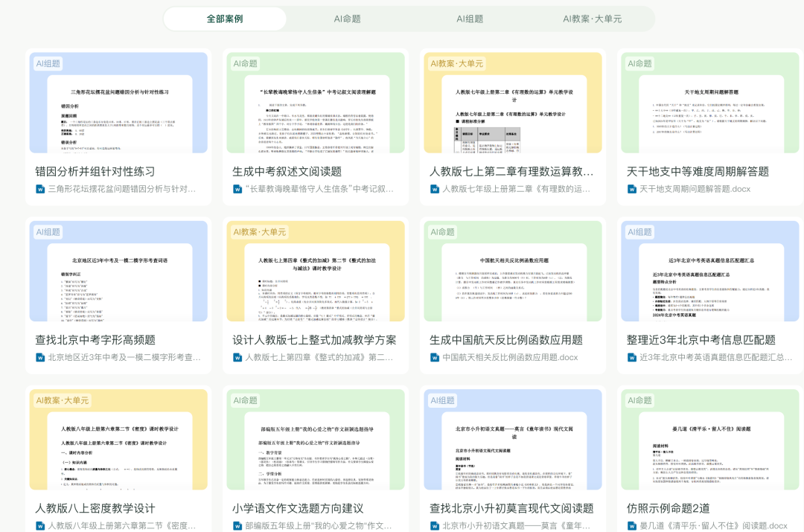This screenshot has height=532, width=804.
Task: Click the AI组题 badge on 北京中考字形 card
Action: pos(48,231)
